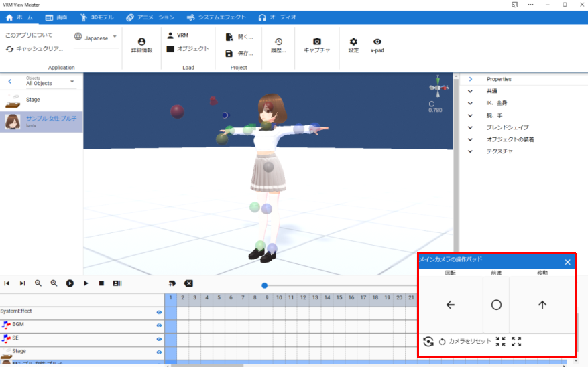This screenshot has width=588, height=367.
Task: Open このアプリについて about link
Action: [29, 35]
